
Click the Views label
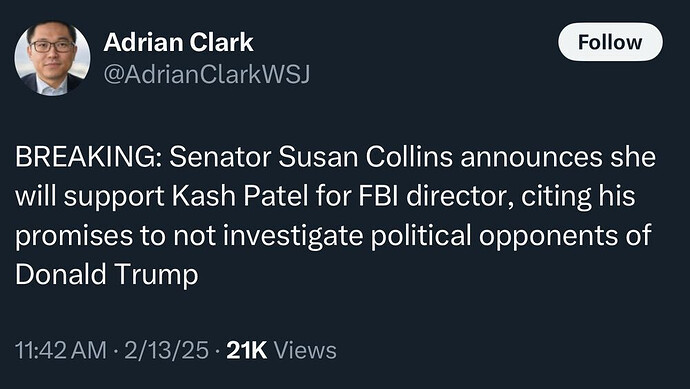click(x=305, y=351)
